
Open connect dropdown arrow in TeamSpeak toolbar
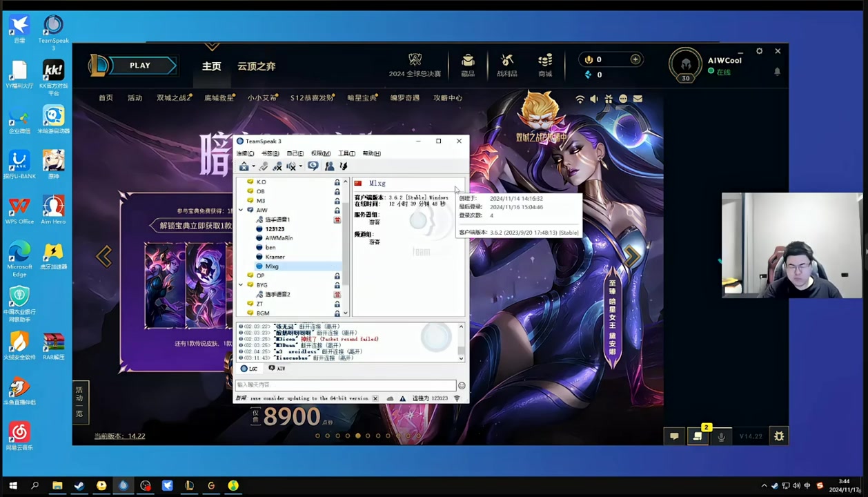(x=253, y=166)
